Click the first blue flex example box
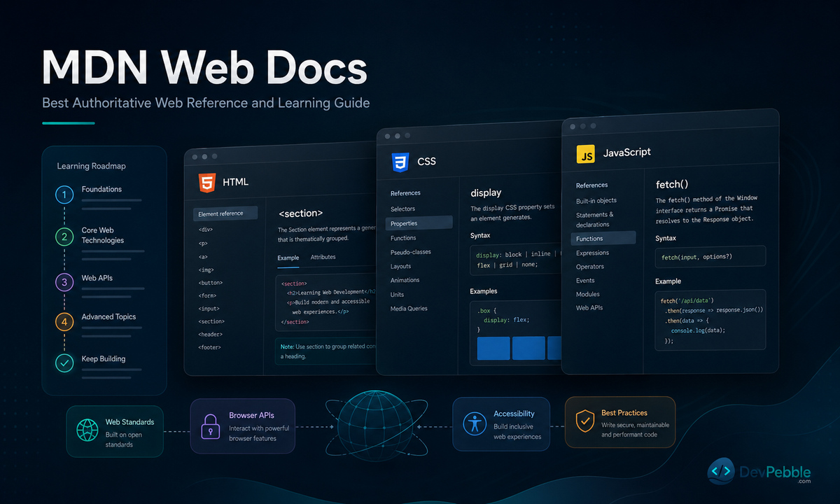This screenshot has width=840, height=504. 493,348
